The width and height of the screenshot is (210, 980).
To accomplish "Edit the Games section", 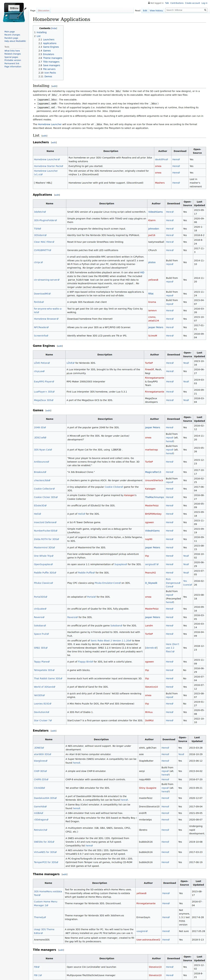I will [48, 410].
